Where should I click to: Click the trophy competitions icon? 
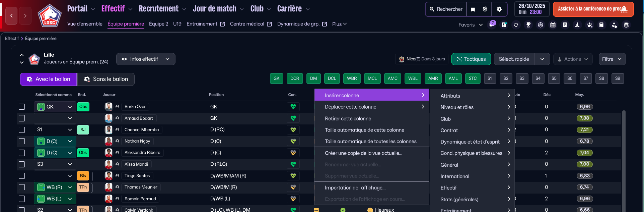coord(528,25)
